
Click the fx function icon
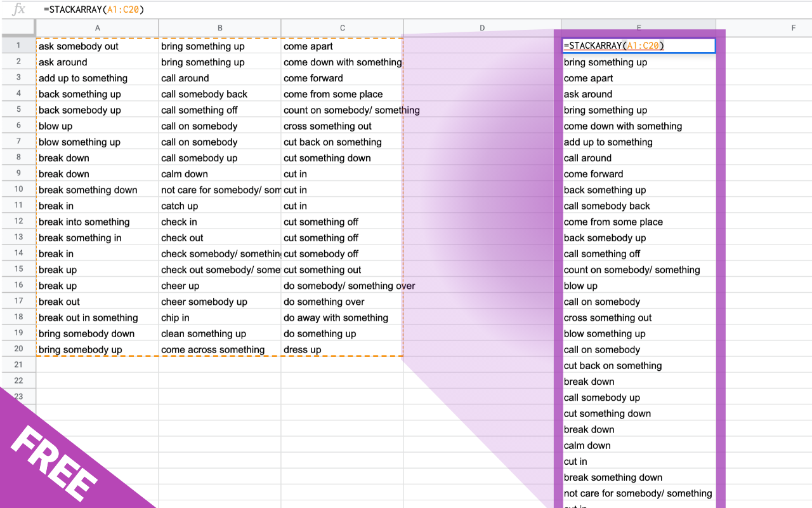pyautogui.click(x=20, y=10)
